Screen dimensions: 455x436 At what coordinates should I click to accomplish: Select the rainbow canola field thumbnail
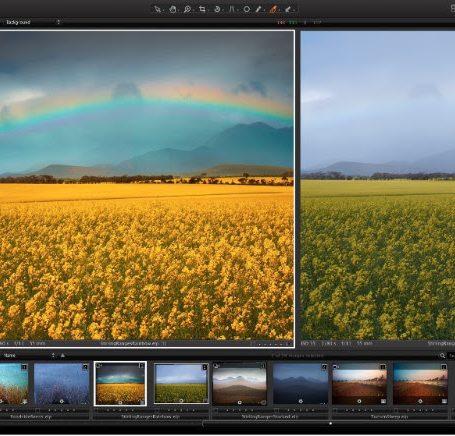click(x=120, y=384)
